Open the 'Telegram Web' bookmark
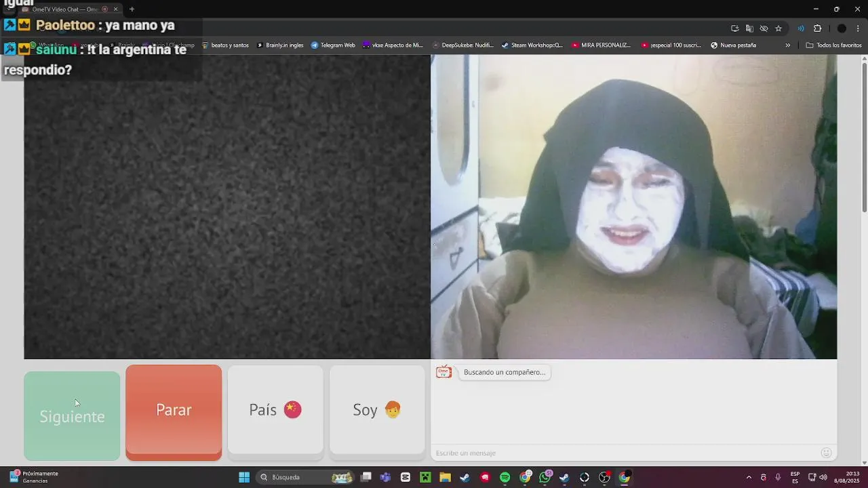 (x=333, y=45)
